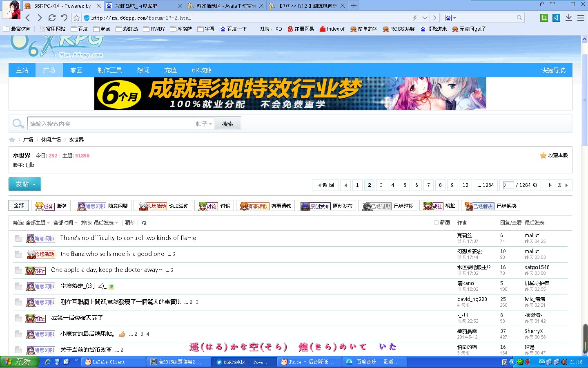Expand the 排序: 最后发表 dropdown
This screenshot has width=588, height=368.
click(100, 223)
